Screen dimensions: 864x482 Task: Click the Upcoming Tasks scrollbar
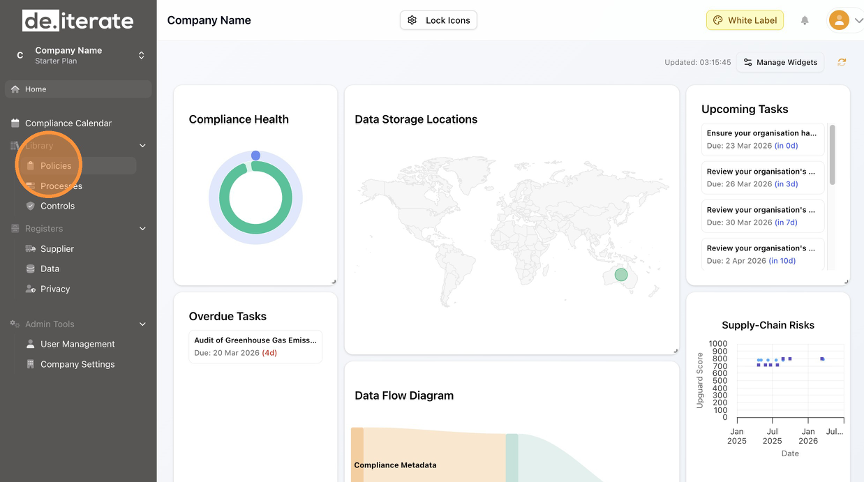pos(832,156)
